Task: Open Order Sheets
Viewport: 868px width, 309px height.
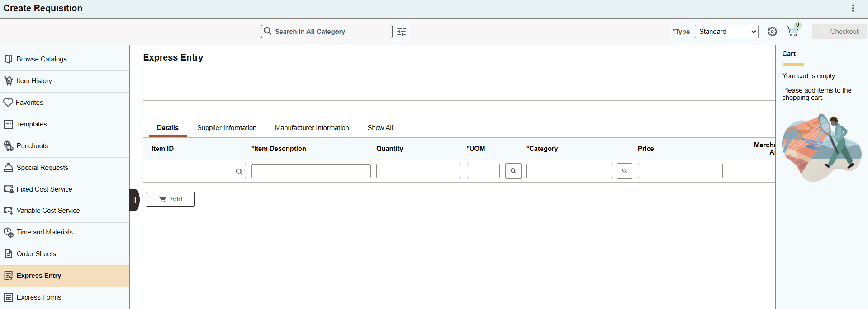Action: 65,254
